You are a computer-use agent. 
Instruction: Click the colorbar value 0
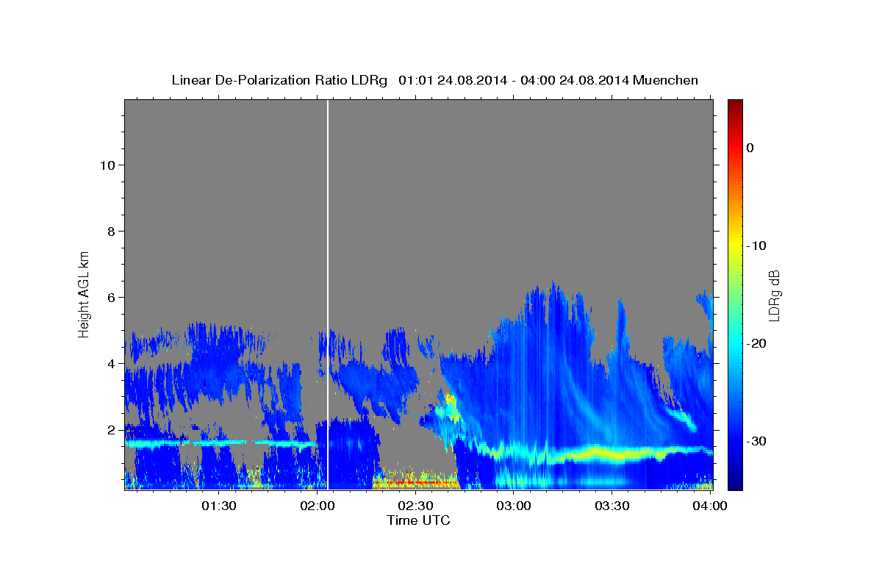pyautogui.click(x=750, y=148)
